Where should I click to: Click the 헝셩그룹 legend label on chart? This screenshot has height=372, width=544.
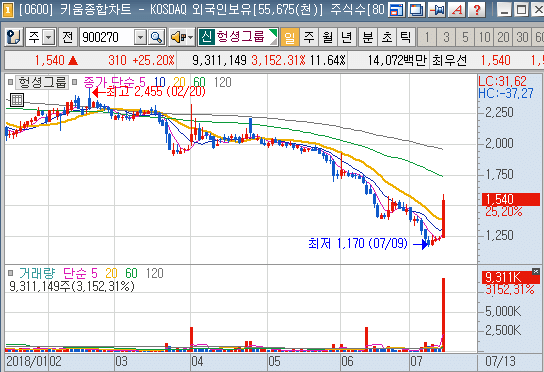(x=42, y=82)
